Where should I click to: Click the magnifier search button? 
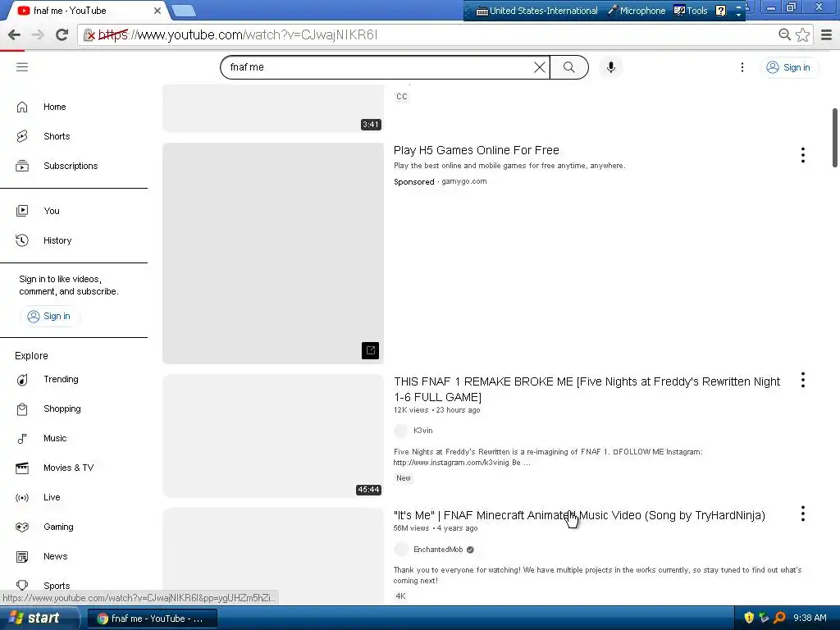(x=569, y=67)
